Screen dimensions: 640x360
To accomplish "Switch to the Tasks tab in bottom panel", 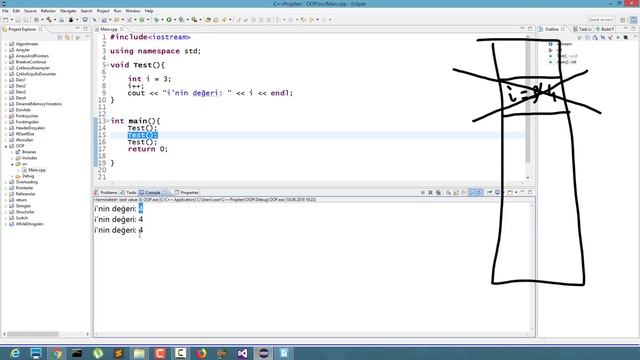I will pyautogui.click(x=129, y=192).
